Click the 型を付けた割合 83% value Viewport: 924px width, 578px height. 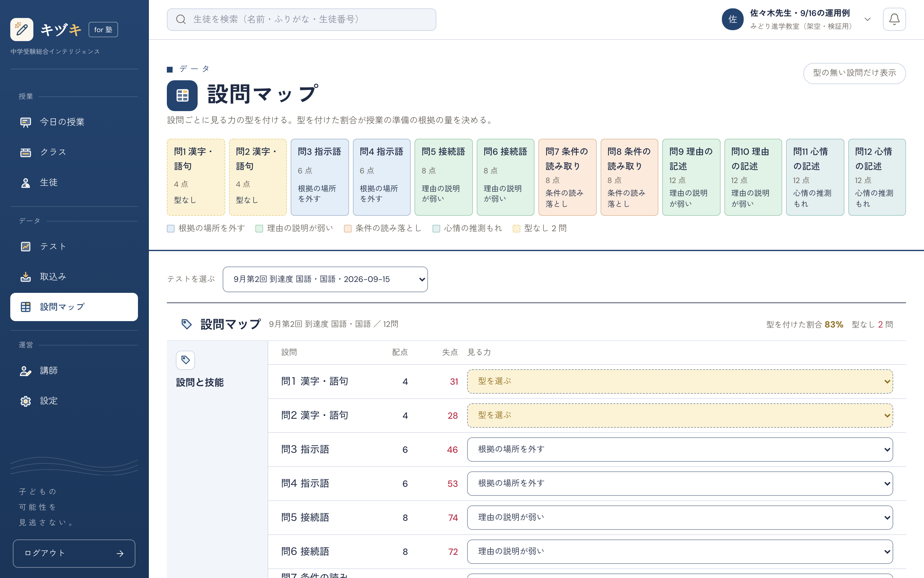[x=834, y=325]
